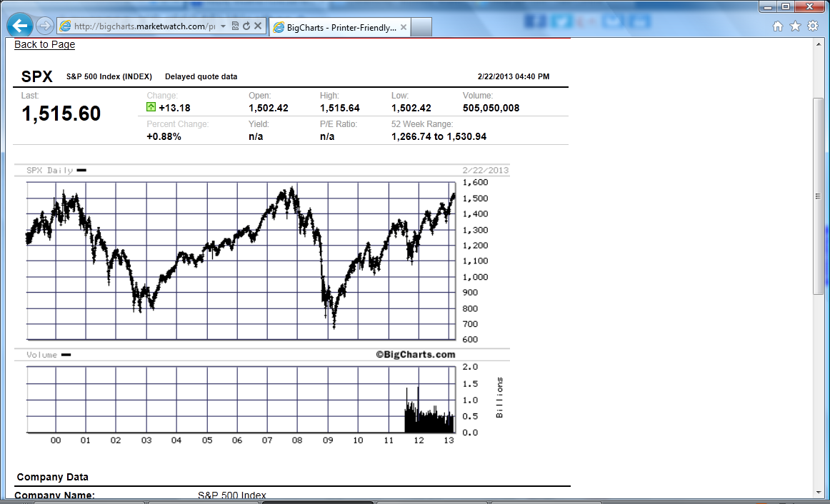Click the green up-arrow change icon
830x504 pixels.
(151, 107)
